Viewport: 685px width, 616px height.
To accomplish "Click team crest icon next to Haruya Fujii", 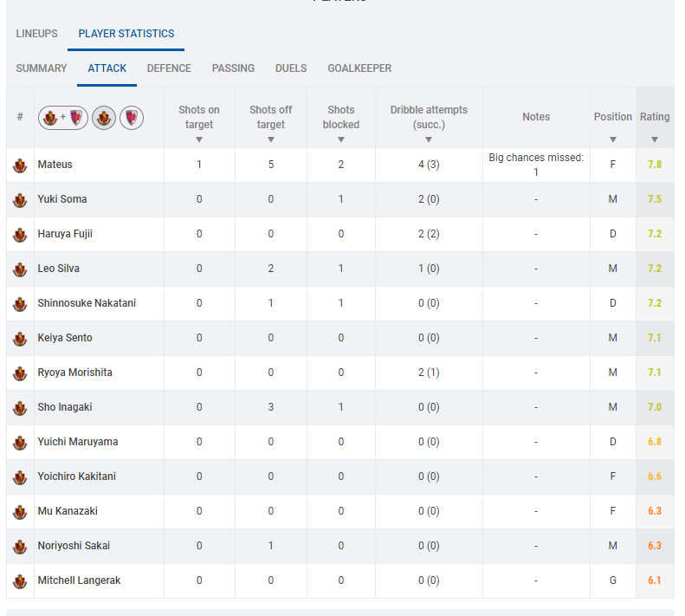I will pos(20,234).
